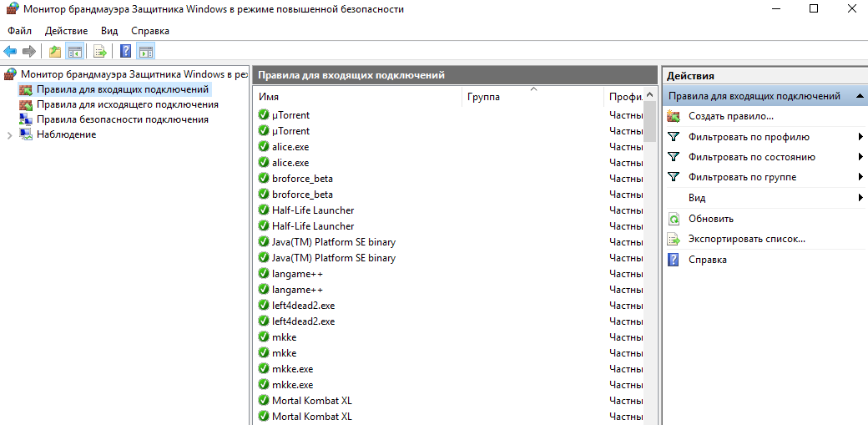
Task: Click the outbound rules tree icon
Action: pyautogui.click(x=26, y=104)
